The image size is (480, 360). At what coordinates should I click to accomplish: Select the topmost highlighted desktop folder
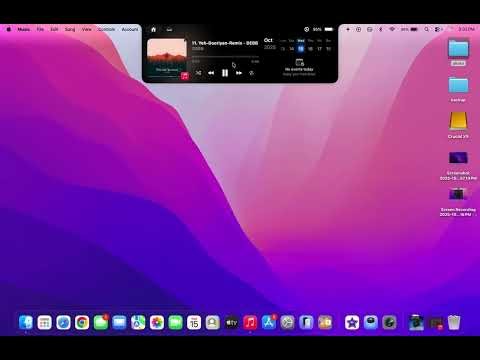458,52
